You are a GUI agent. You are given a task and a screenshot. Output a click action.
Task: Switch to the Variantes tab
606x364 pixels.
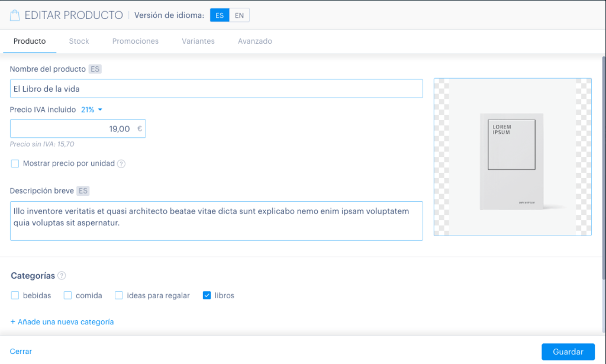click(x=198, y=41)
